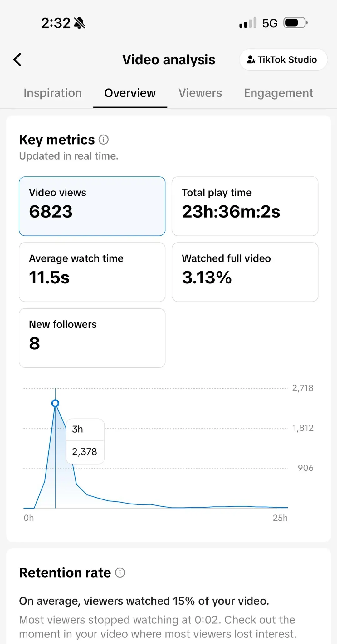Tap the muted bell status icon
The width and height of the screenshot is (337, 644).
point(79,23)
